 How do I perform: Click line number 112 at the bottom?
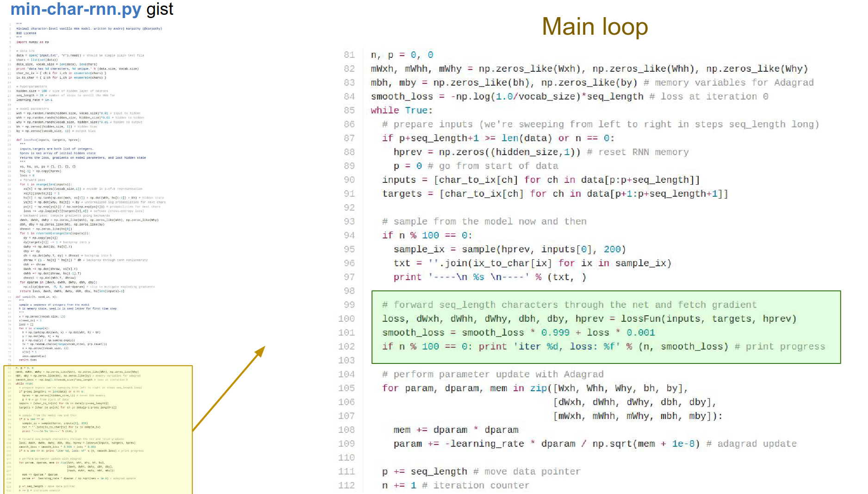pyautogui.click(x=347, y=486)
